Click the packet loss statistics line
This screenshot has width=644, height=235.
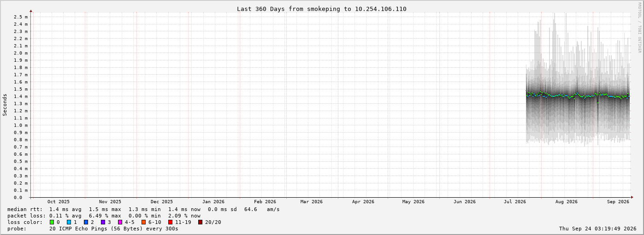click(x=104, y=216)
